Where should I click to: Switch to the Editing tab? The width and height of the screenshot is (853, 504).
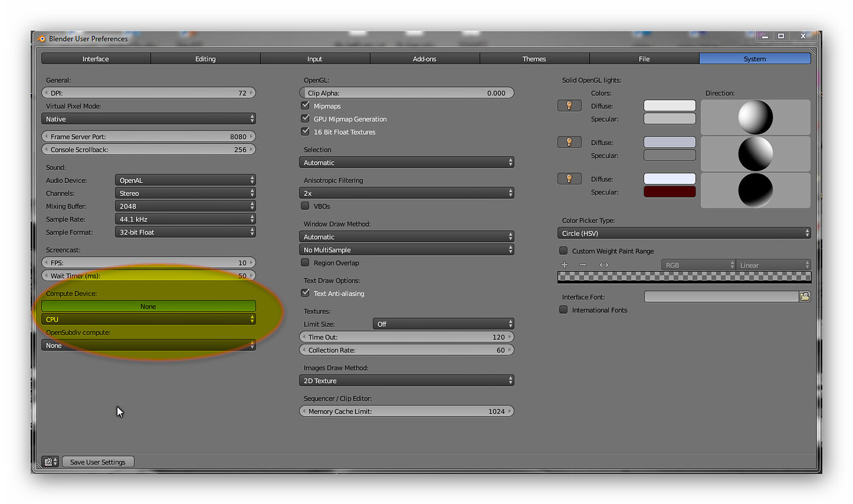click(x=205, y=59)
